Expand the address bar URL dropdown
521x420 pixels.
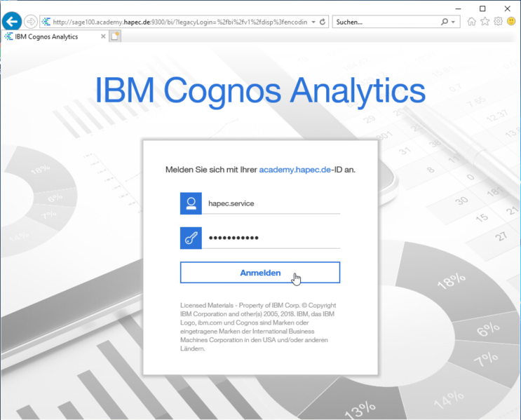313,22
